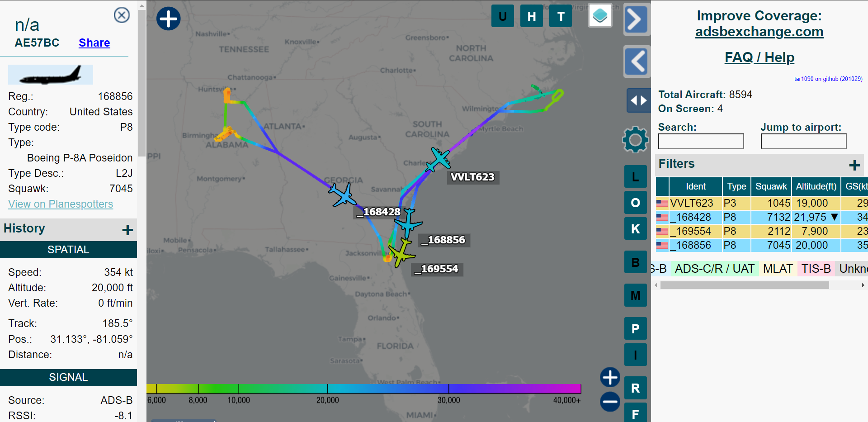
Task: Open View on Planespotters link
Action: pos(61,204)
